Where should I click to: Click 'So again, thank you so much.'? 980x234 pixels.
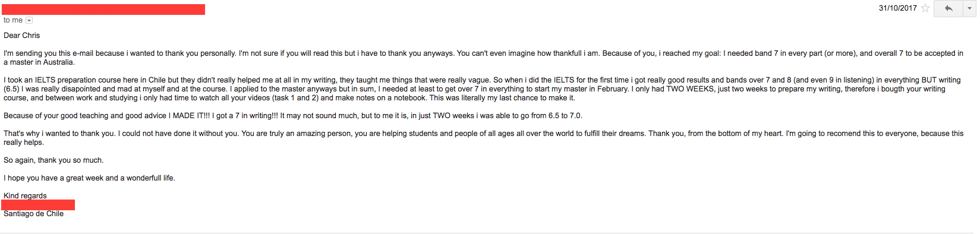tap(53, 160)
